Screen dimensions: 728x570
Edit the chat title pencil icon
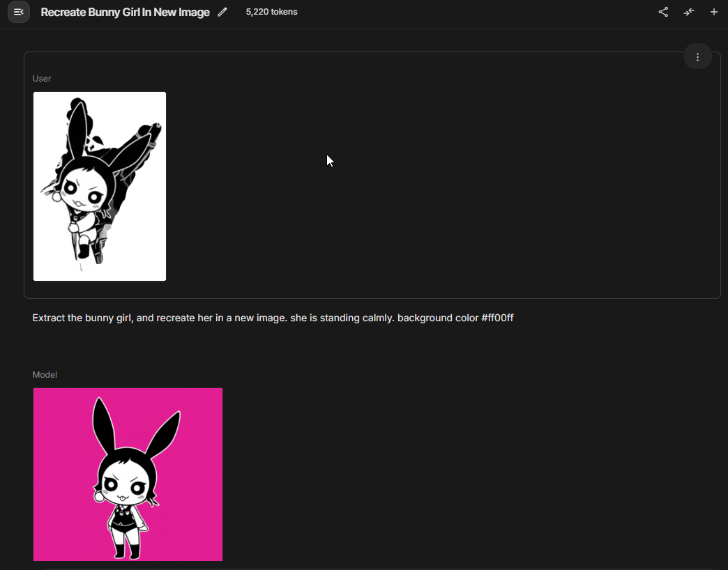coord(222,12)
